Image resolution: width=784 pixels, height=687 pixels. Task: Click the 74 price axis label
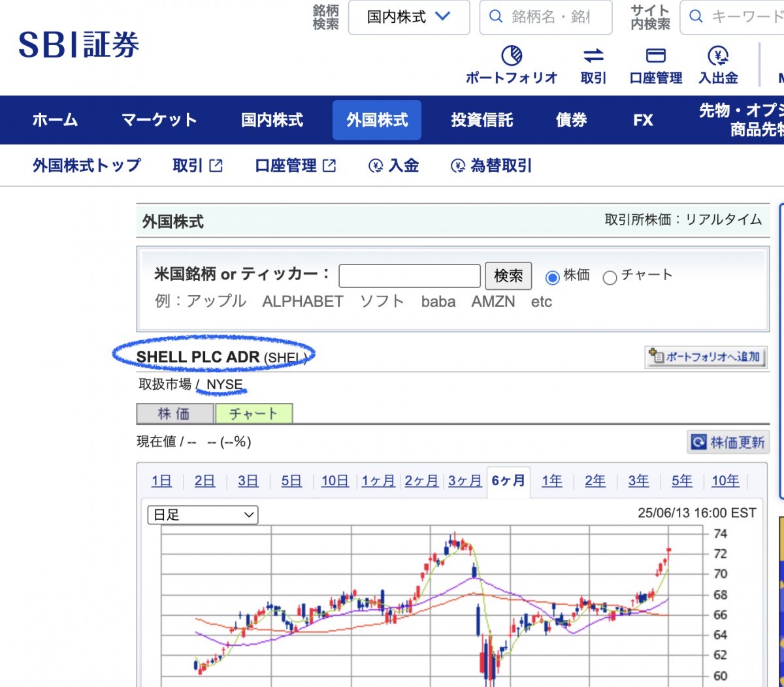[720, 534]
